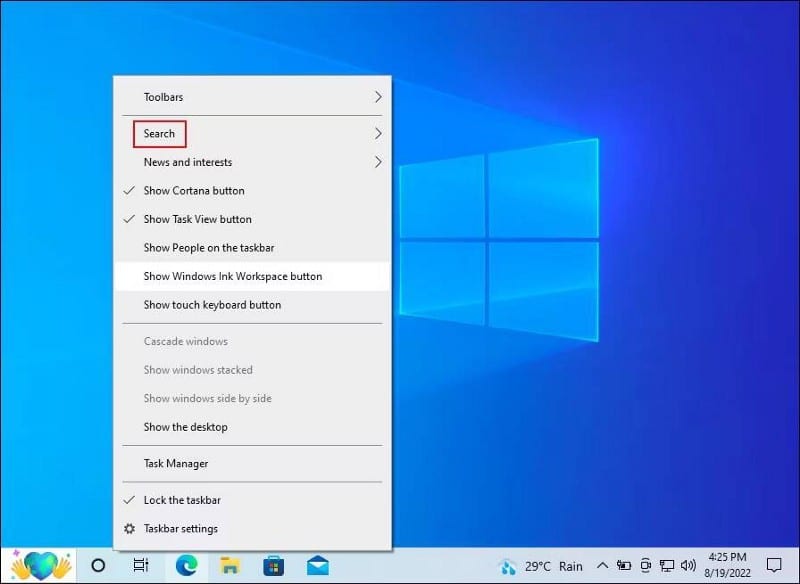Open the Microsoft Store app
800x584 pixels.
[273, 565]
